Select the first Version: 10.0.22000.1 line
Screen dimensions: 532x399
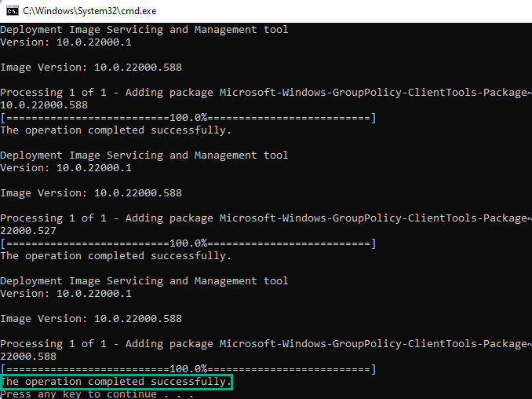click(x=65, y=42)
